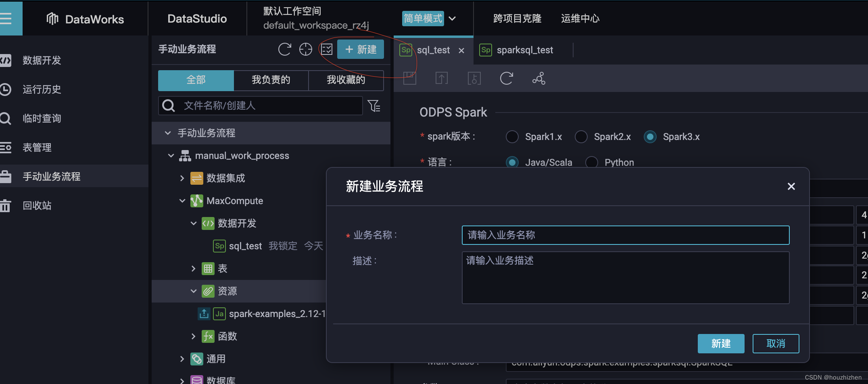Open 跨项目克隆 in the top menu
The height and width of the screenshot is (384, 868).
(517, 19)
